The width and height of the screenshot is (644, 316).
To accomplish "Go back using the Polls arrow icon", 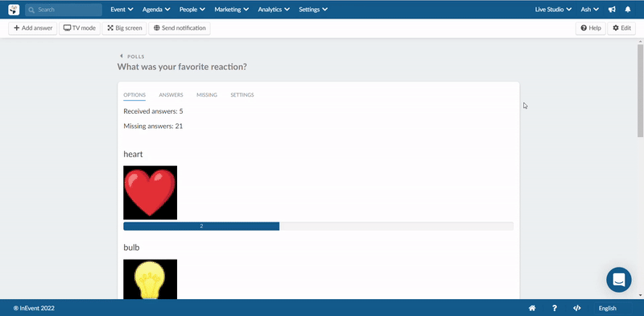I will [122, 56].
